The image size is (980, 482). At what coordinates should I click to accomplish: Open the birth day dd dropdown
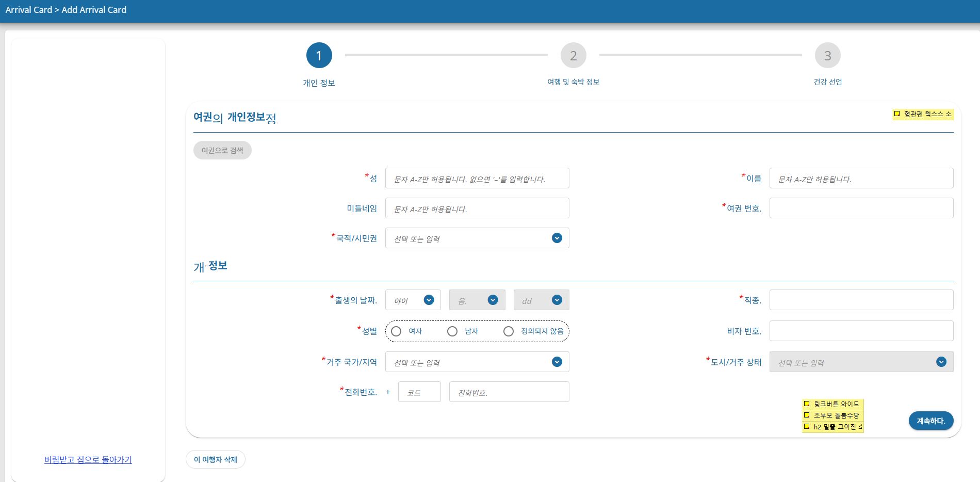(x=557, y=300)
